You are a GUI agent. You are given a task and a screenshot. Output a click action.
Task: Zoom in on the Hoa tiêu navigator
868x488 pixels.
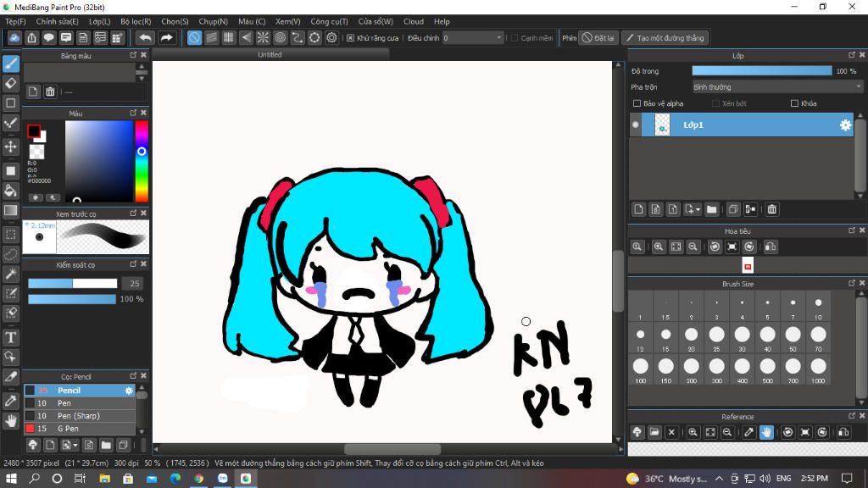658,247
